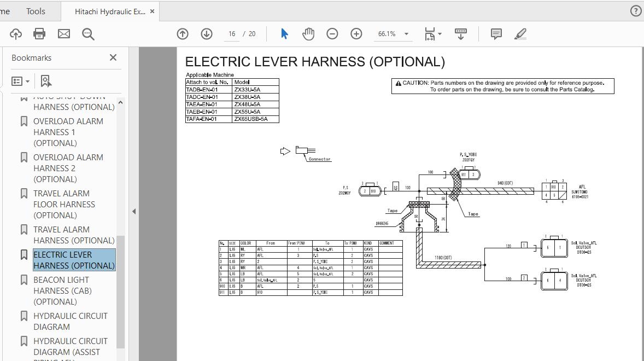Viewport: 644px width, 361px height.
Task: Send file by email icon
Action: (64, 34)
